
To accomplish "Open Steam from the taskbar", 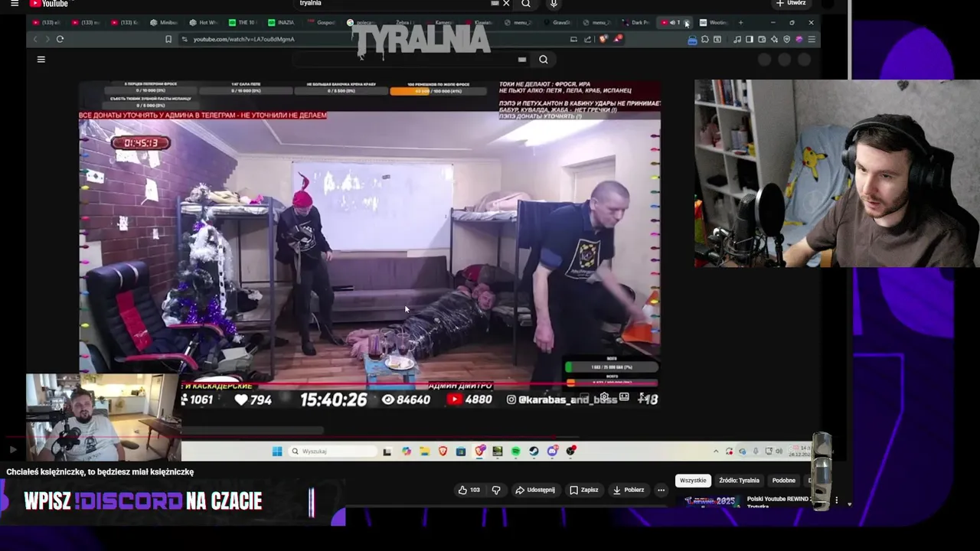I will coord(534,452).
